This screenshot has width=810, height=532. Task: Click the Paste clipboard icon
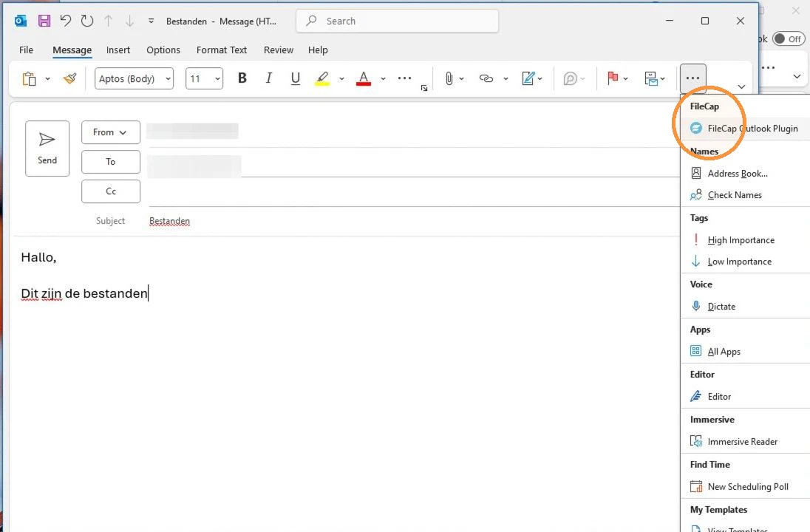(30, 78)
